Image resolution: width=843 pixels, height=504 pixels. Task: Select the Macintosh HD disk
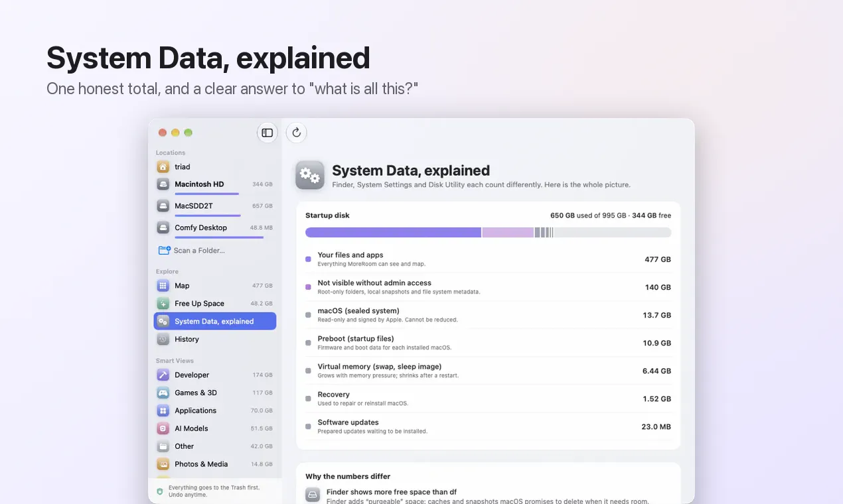coord(215,184)
